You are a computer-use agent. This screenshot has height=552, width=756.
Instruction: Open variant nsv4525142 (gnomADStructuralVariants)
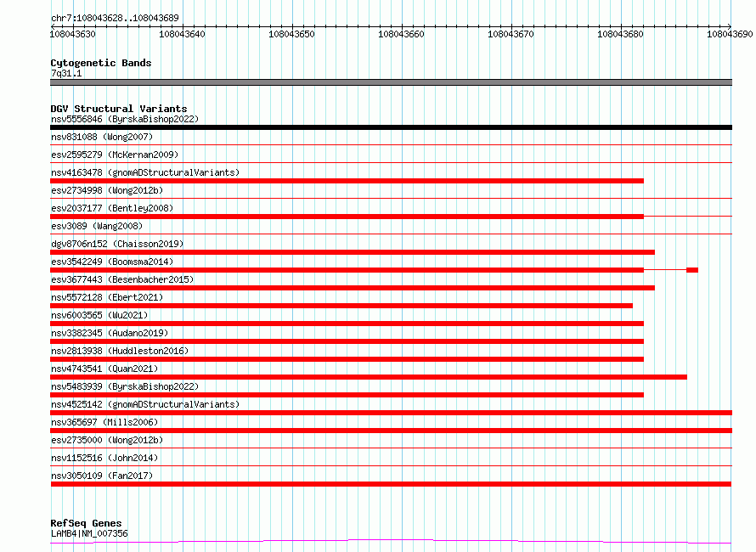145,404
